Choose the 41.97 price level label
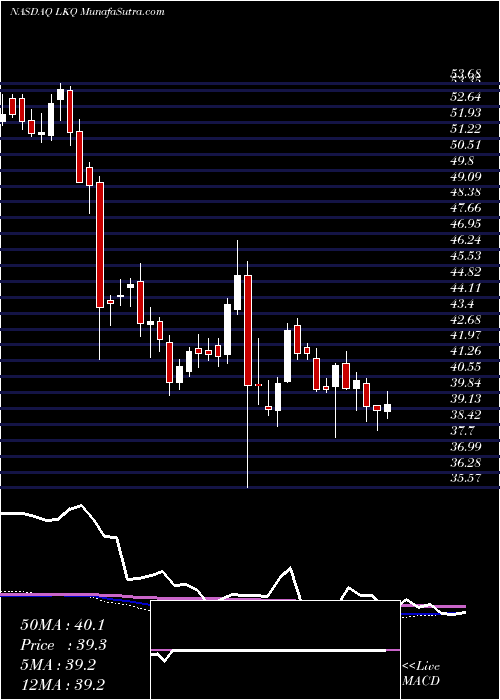 (466, 335)
